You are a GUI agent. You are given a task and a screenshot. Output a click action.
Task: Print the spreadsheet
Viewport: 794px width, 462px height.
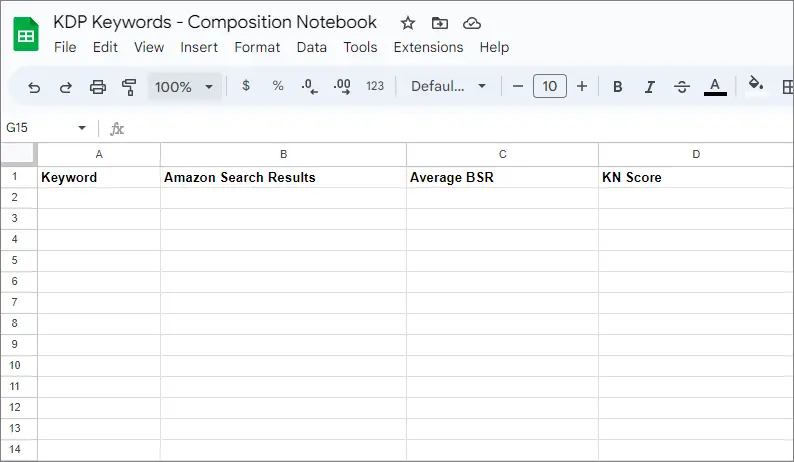coord(98,87)
